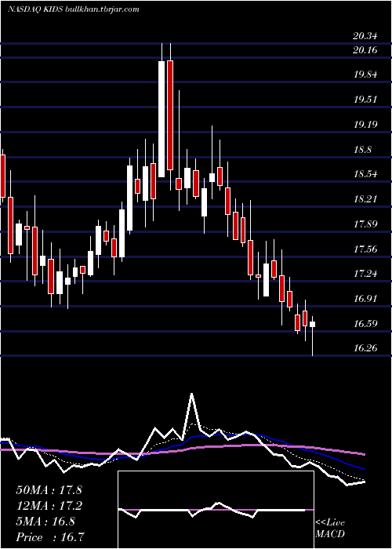Click the 50MA : 17.8 readout
The height and width of the screenshot is (549, 392).
[49, 490]
